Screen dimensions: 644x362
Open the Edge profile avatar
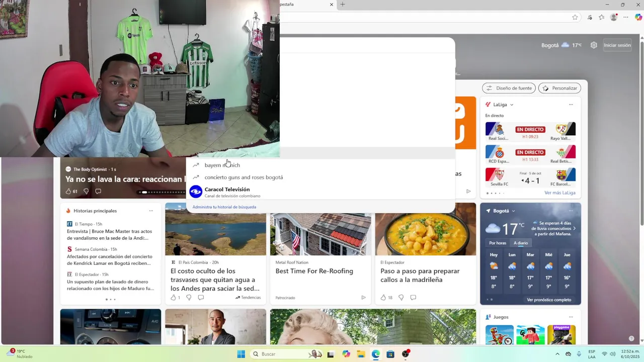tap(614, 17)
